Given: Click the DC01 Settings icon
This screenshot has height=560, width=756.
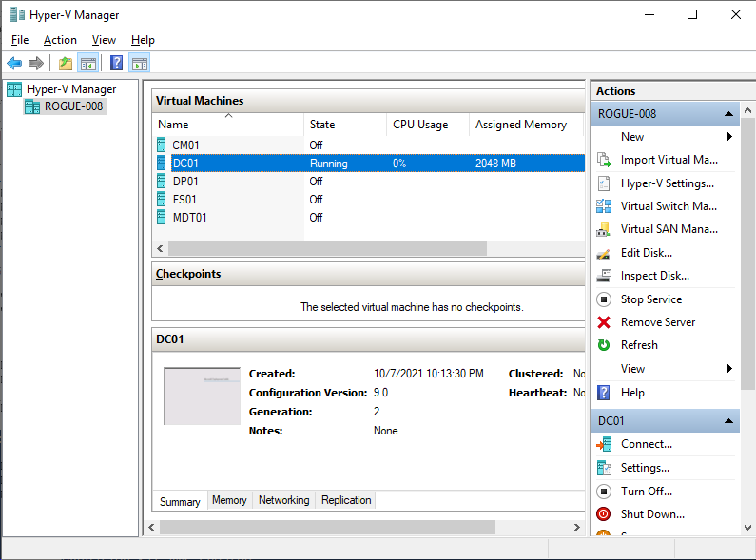Looking at the screenshot, I should (x=604, y=468).
